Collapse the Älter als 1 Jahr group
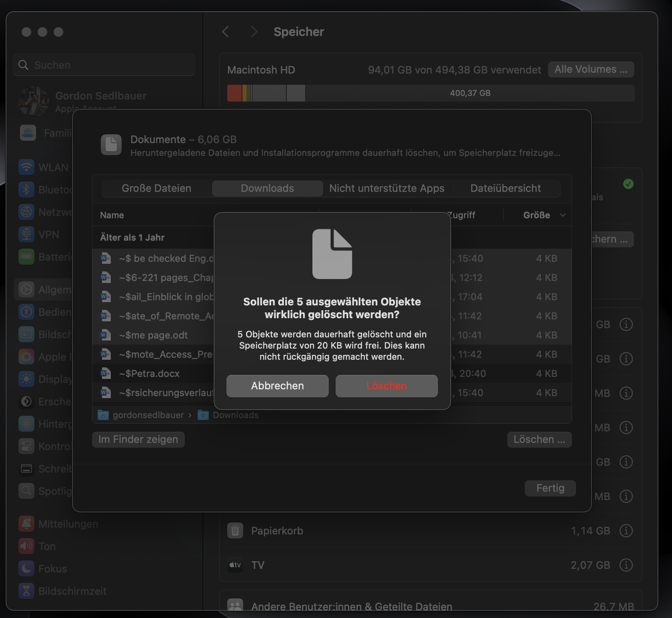Screen dimensions: 672x618 (133, 237)
